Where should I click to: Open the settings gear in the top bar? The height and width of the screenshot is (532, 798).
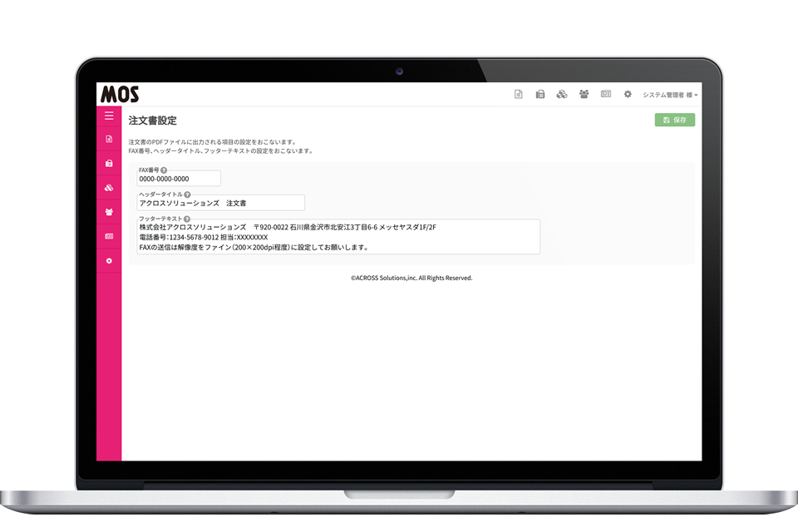(x=628, y=94)
